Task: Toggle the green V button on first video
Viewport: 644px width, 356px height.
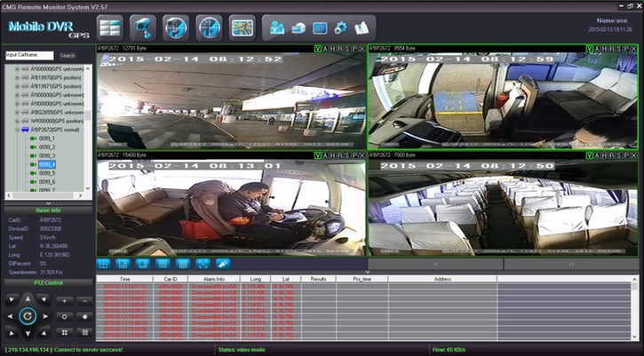Action: pos(318,48)
